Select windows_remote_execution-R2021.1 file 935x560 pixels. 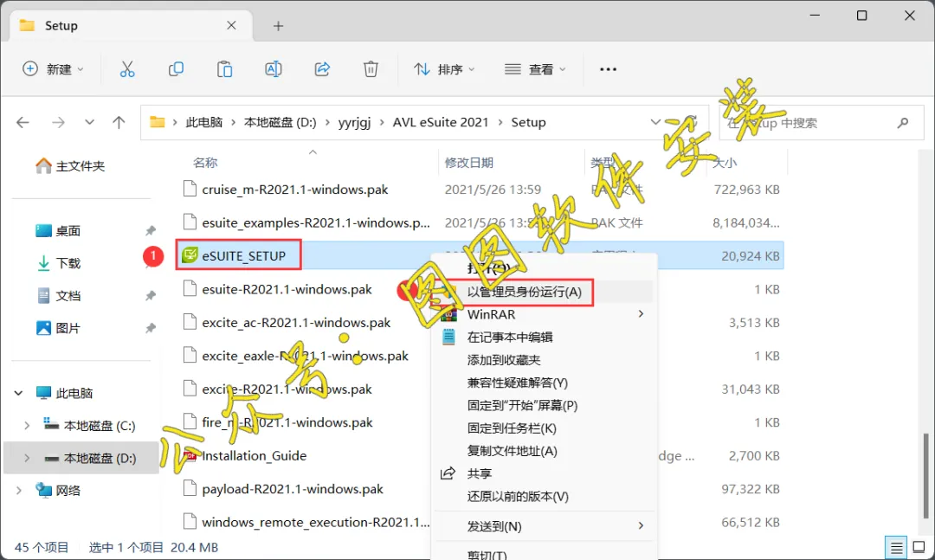[x=315, y=522]
